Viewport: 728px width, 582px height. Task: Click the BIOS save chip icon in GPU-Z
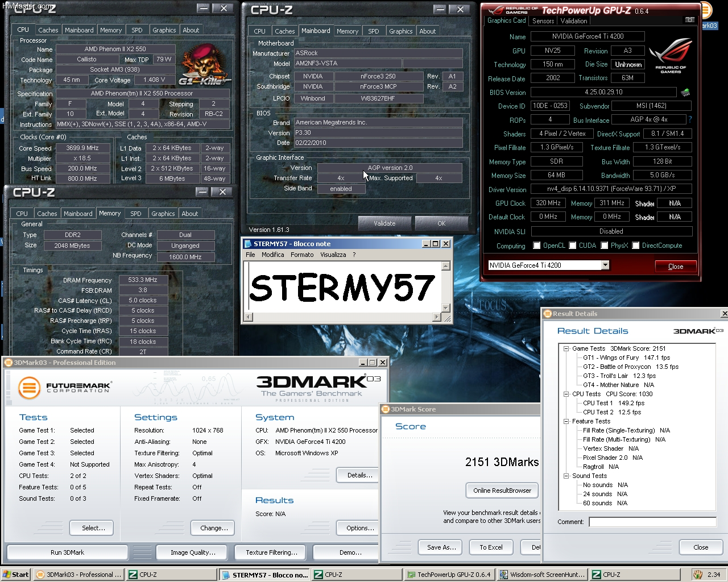[685, 92]
